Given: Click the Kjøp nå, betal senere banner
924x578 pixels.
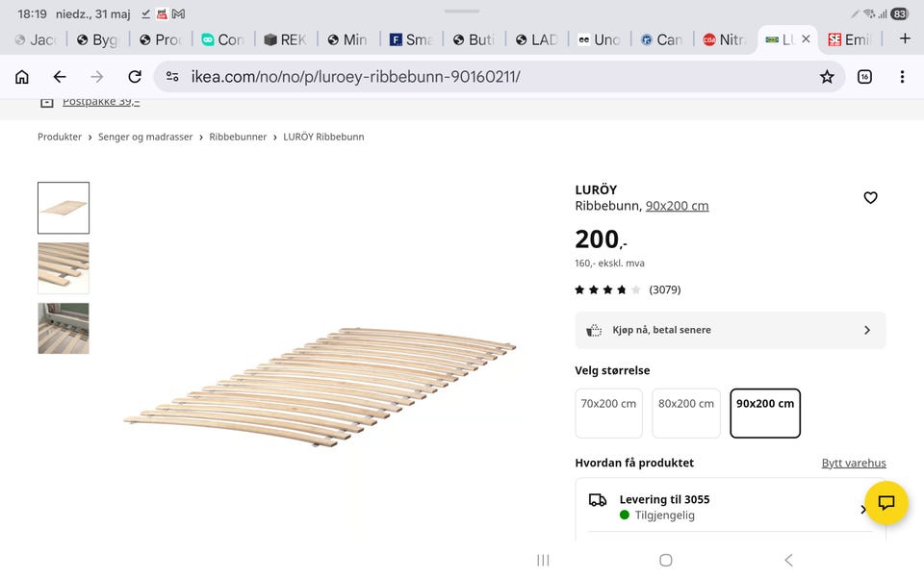Looking at the screenshot, I should (731, 330).
